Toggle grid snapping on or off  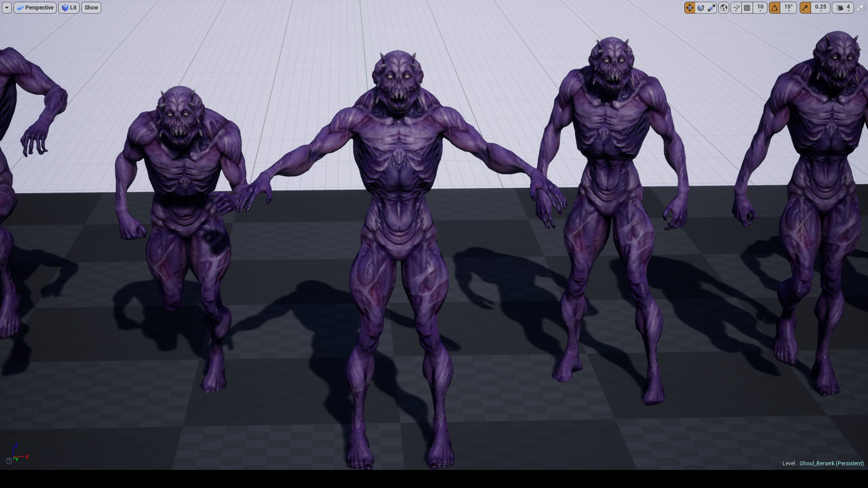(x=747, y=8)
